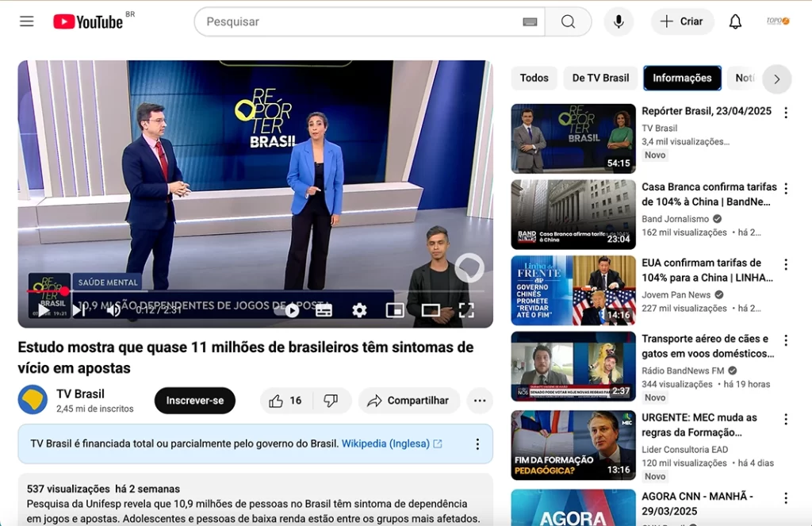Play the video with the play button

[x=44, y=310]
